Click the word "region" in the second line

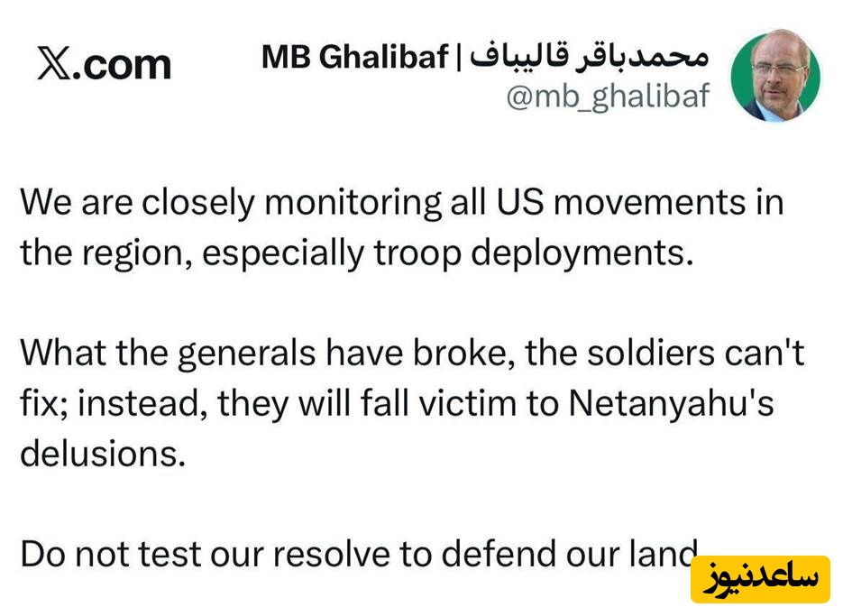point(133,253)
